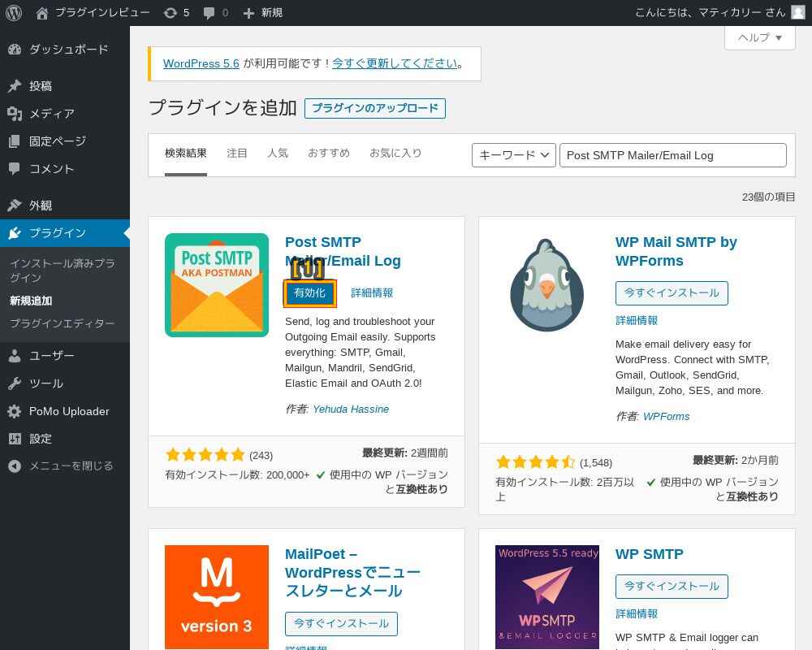Viewport: 812px width, 650px height.
Task: Click the WP Mail SMTP pigeon thumbnail
Action: coord(546,285)
